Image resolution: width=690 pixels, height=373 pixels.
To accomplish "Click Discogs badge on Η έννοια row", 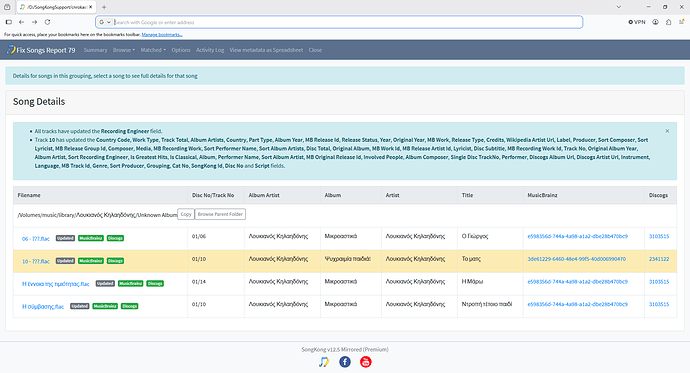I will pos(155,284).
